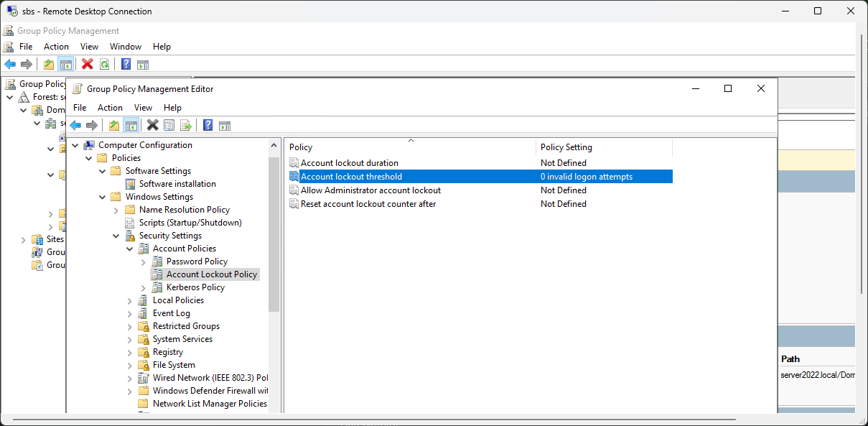Click the red Delete X icon
Image resolution: width=868 pixels, height=426 pixels.
click(88, 64)
